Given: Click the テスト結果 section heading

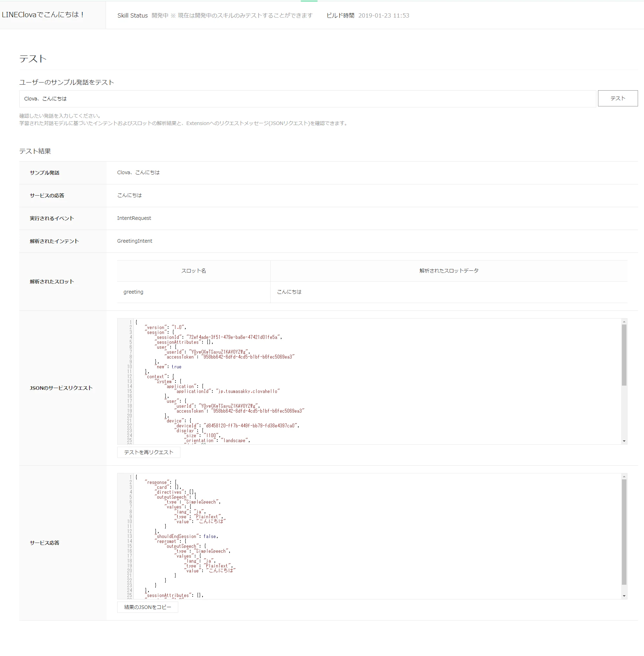Looking at the screenshot, I should [x=35, y=151].
